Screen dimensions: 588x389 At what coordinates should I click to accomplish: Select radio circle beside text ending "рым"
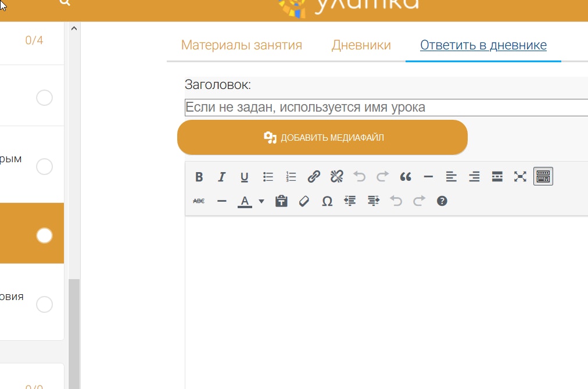click(44, 167)
